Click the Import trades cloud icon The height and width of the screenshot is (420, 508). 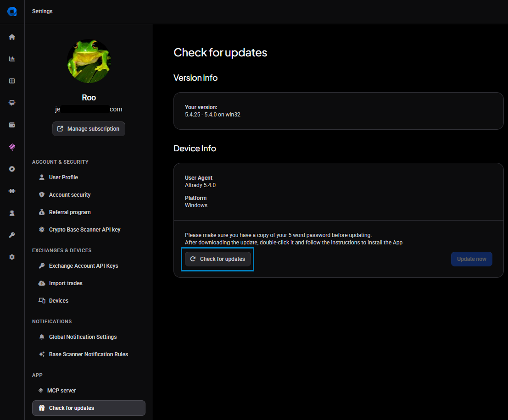(x=42, y=283)
